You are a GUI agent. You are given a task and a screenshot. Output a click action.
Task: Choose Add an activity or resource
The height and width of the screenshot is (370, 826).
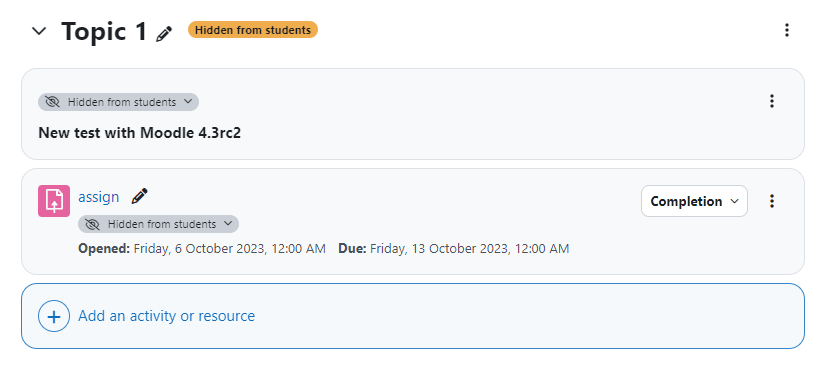click(166, 316)
